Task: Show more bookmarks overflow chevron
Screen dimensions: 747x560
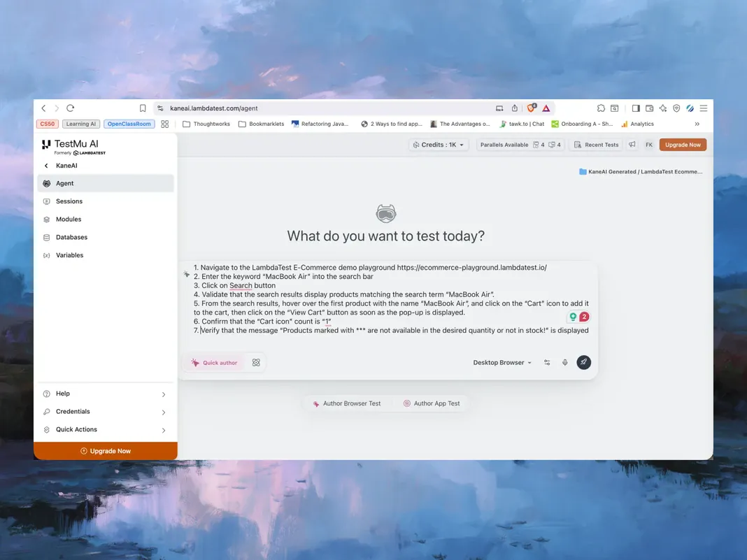Action: [697, 124]
